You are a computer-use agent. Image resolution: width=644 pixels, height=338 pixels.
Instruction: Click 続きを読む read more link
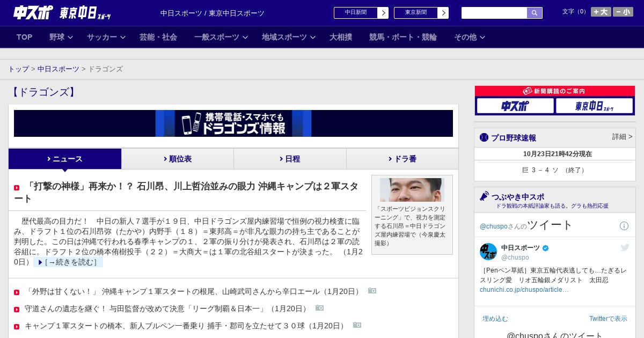click(x=68, y=262)
